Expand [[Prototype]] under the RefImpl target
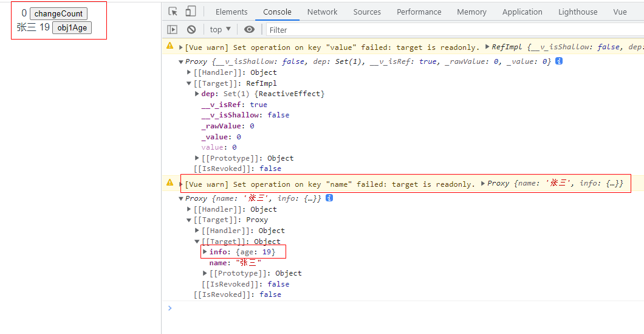This screenshot has width=644, height=334. [x=197, y=158]
